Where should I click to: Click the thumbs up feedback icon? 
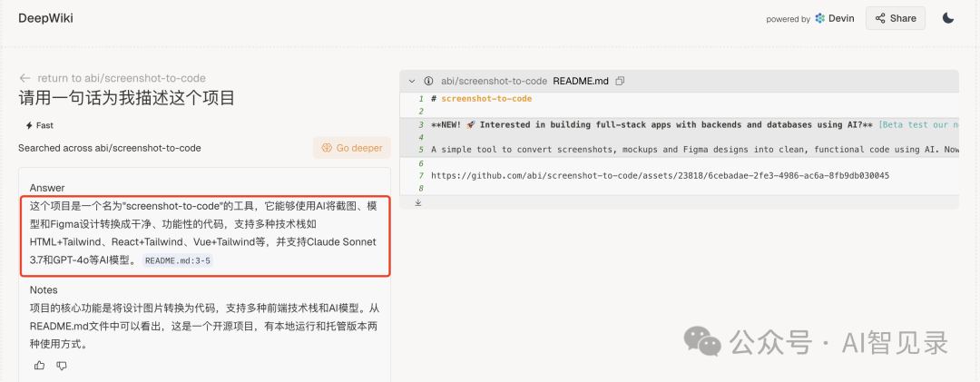(x=39, y=365)
